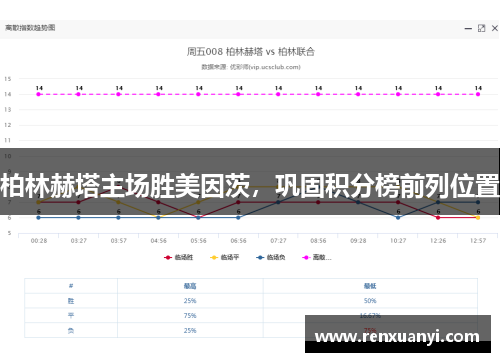The width and height of the screenshot is (500, 362).
Task: Click the window title in the top-left
Action: coord(30,28)
